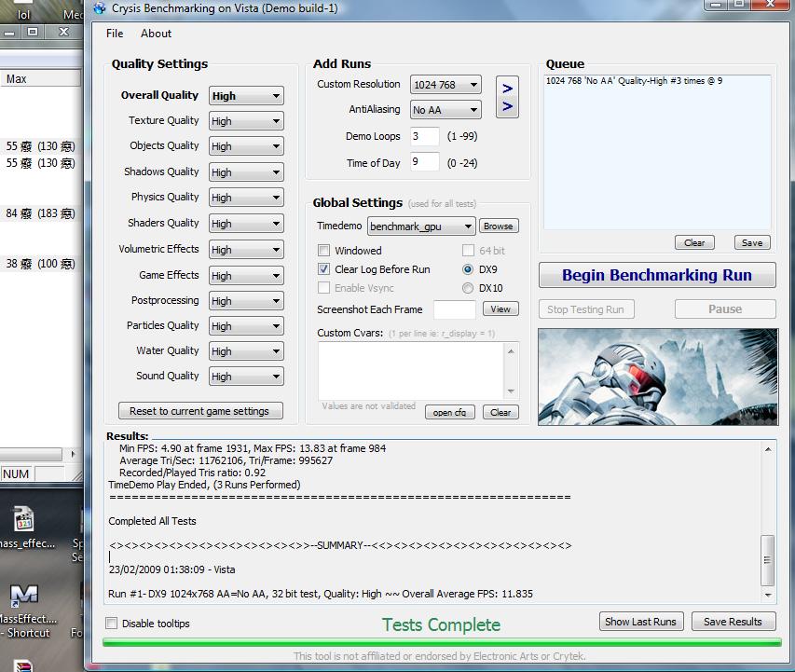Image resolution: width=795 pixels, height=672 pixels.
Task: Click the open cfg button
Action: point(449,412)
